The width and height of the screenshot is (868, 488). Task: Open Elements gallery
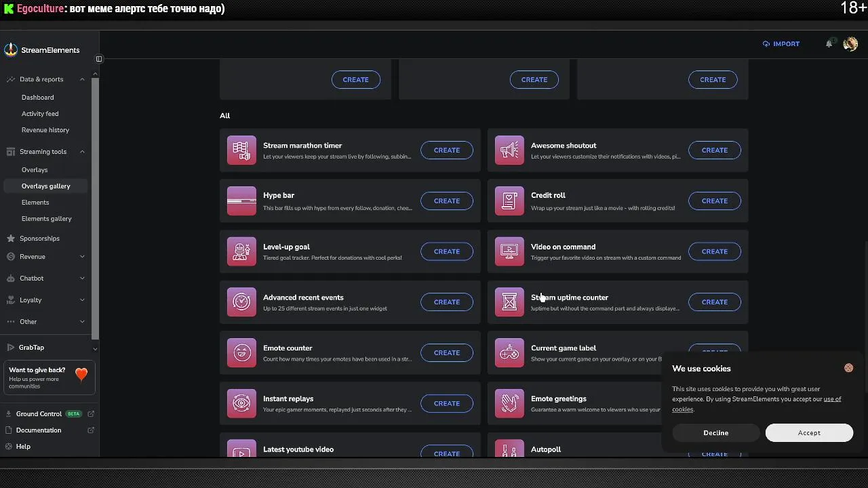pos(47,219)
